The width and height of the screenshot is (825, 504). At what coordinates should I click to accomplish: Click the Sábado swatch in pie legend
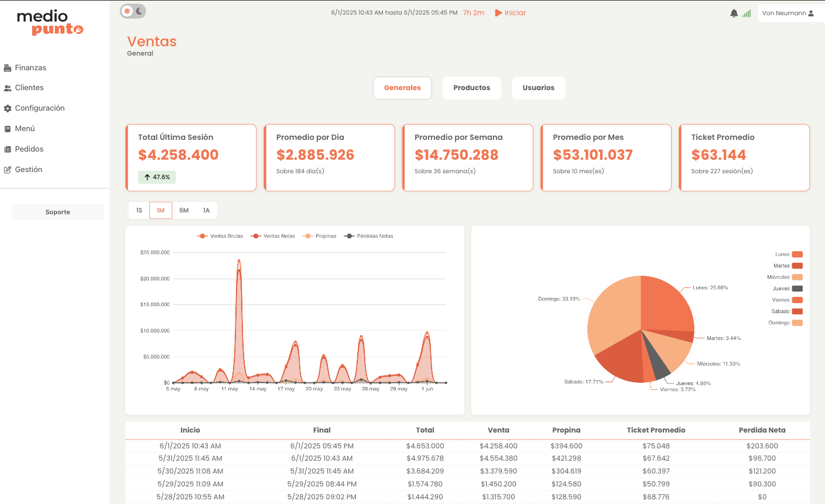tap(797, 311)
